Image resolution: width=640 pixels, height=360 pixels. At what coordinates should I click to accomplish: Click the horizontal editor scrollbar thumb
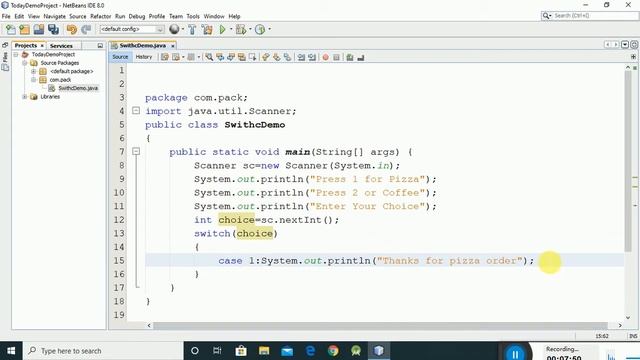pyautogui.click(x=380, y=325)
